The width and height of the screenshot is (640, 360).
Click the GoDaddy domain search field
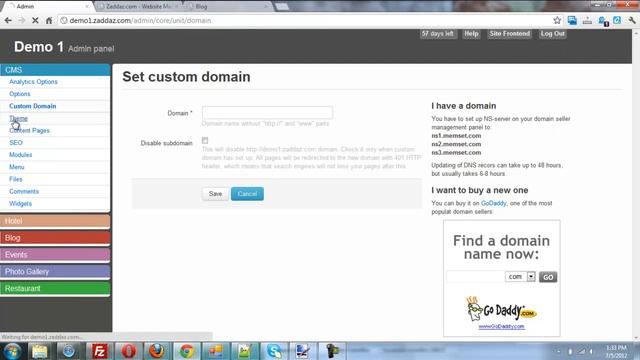pyautogui.click(x=476, y=277)
